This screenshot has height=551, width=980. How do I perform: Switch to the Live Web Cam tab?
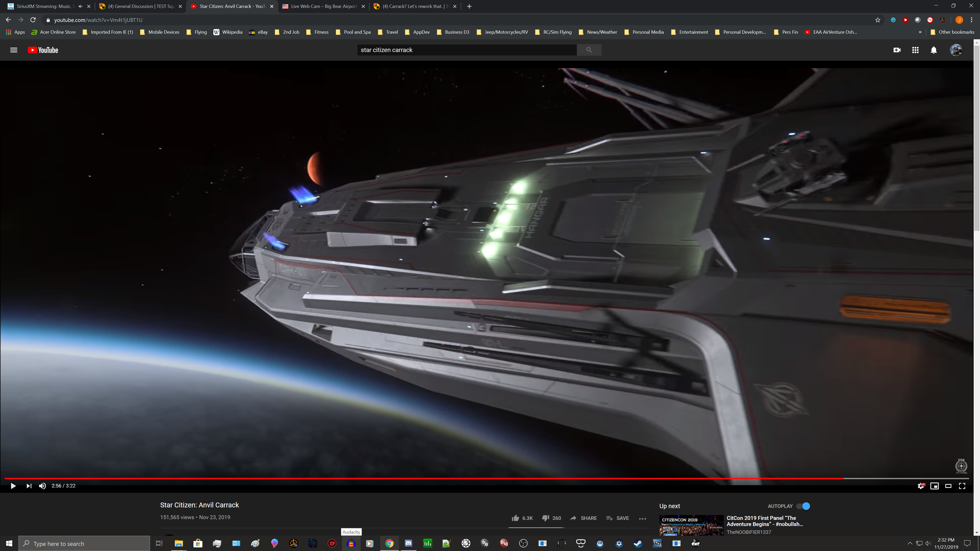click(323, 6)
